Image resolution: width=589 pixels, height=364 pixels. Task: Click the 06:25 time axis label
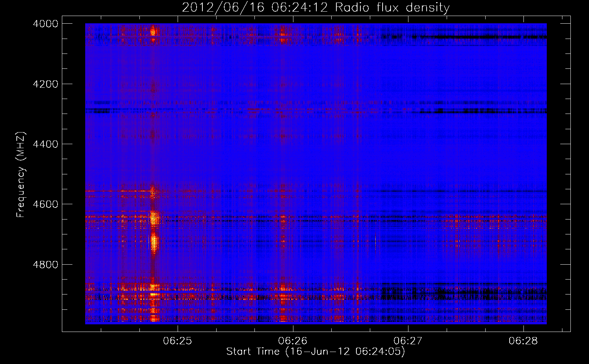[177, 341]
